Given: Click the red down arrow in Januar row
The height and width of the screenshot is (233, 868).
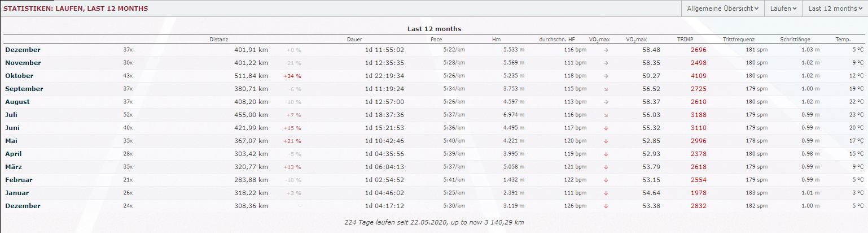Looking at the screenshot, I should (606, 193).
